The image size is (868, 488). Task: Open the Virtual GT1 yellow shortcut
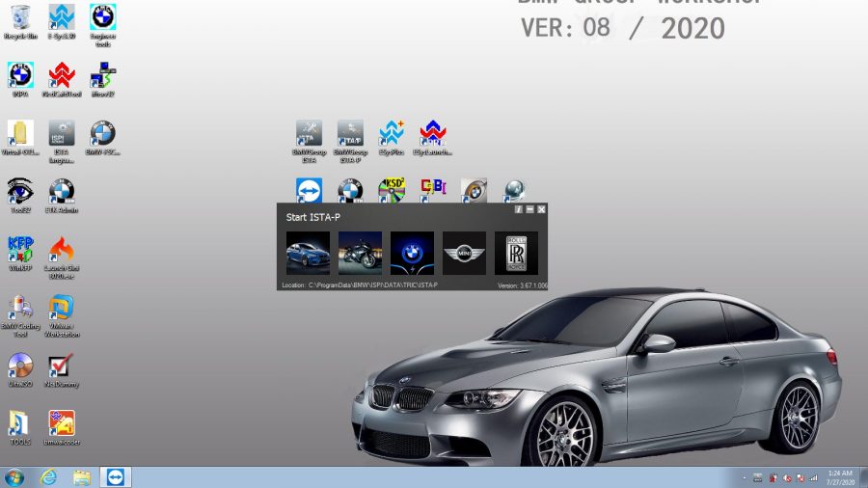20,138
